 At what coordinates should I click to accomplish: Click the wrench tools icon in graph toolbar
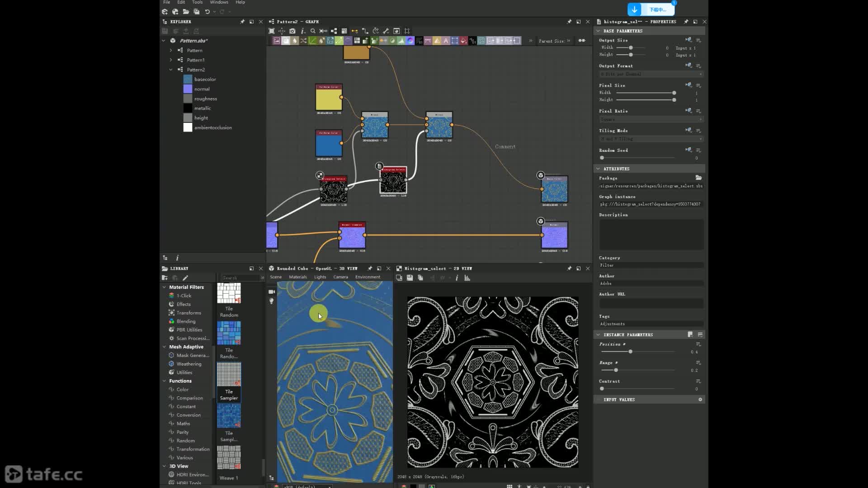386,31
